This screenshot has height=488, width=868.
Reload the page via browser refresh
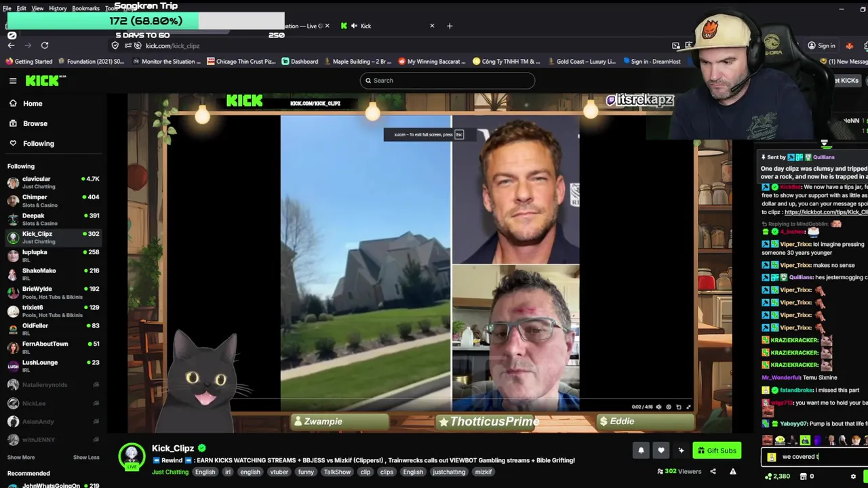pyautogui.click(x=45, y=45)
